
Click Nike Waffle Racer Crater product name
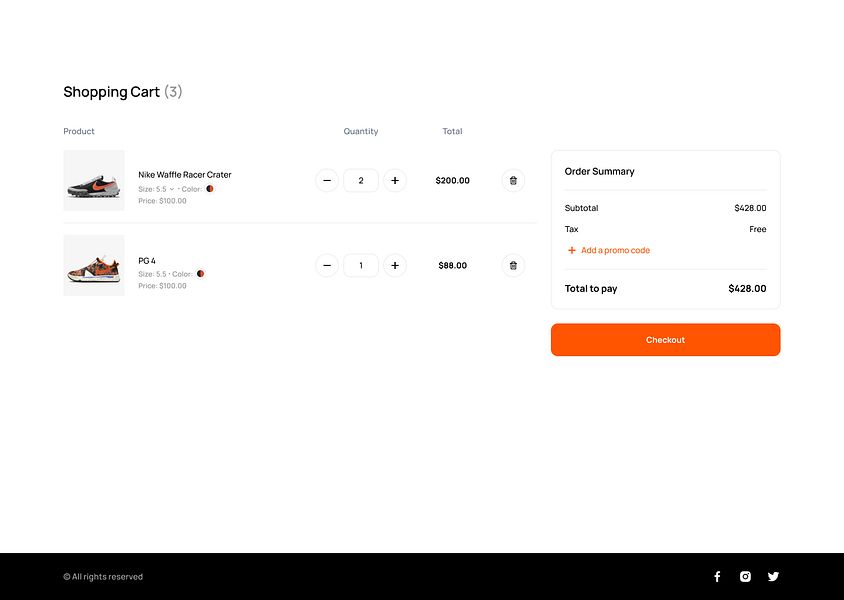click(x=185, y=175)
